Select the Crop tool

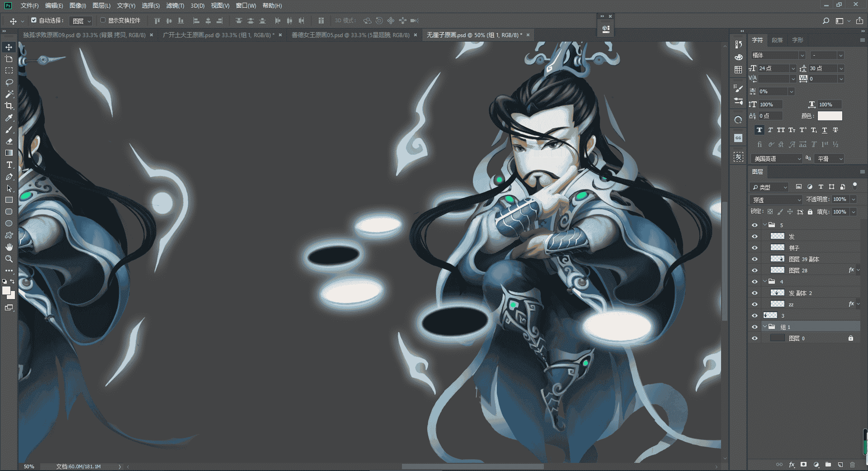[x=9, y=106]
